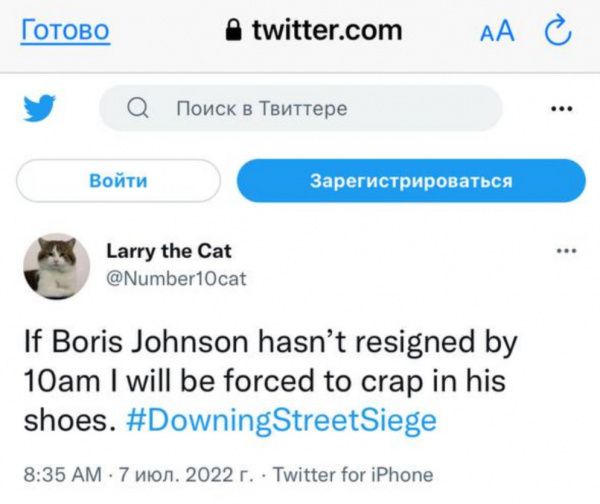Screen dimensions: 600x504
Task: Expand the tweet's three-dot options
Action: (x=566, y=250)
